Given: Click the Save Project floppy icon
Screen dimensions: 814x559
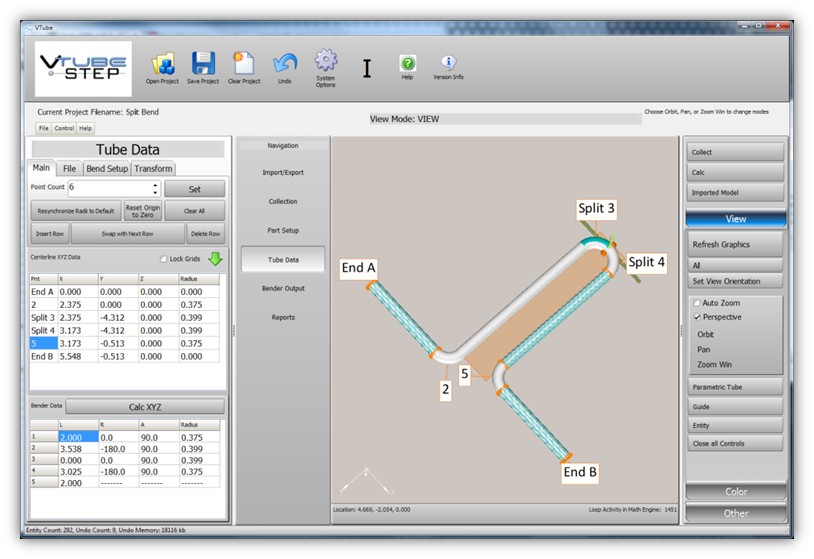Looking at the screenshot, I should 204,64.
